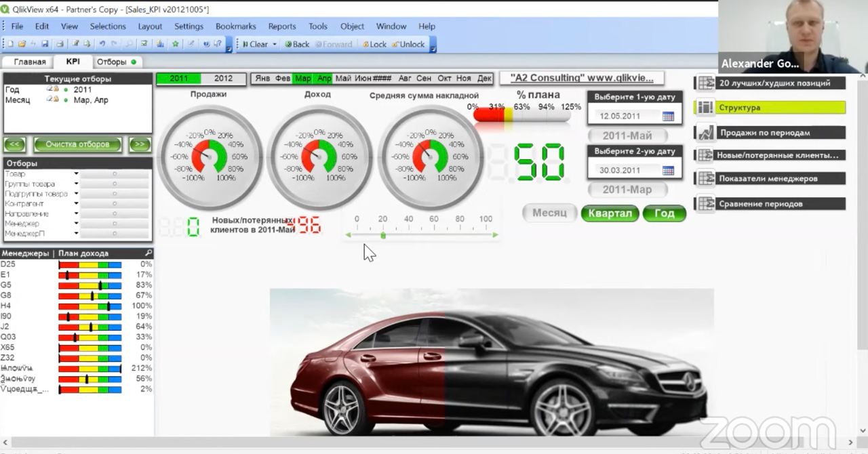Click search magnifier in Менеджеры header
This screenshot has height=454, width=868.
[x=149, y=253]
